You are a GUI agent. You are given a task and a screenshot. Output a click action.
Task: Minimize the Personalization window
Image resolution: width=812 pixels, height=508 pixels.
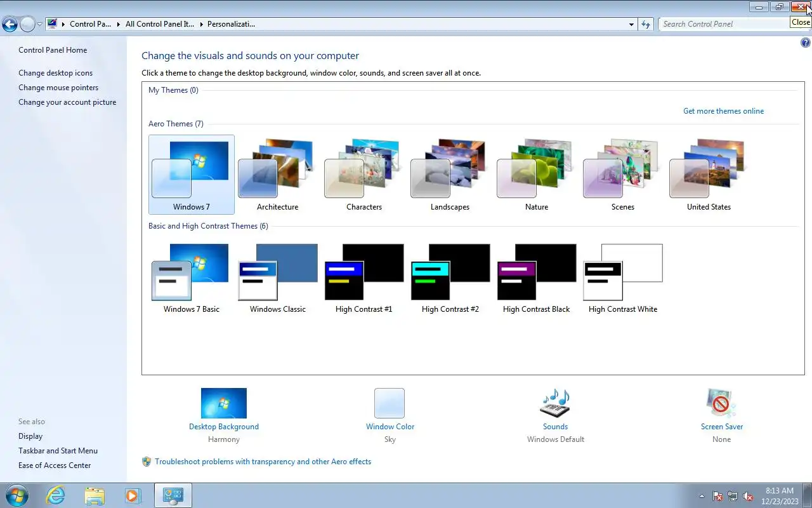[x=759, y=6]
